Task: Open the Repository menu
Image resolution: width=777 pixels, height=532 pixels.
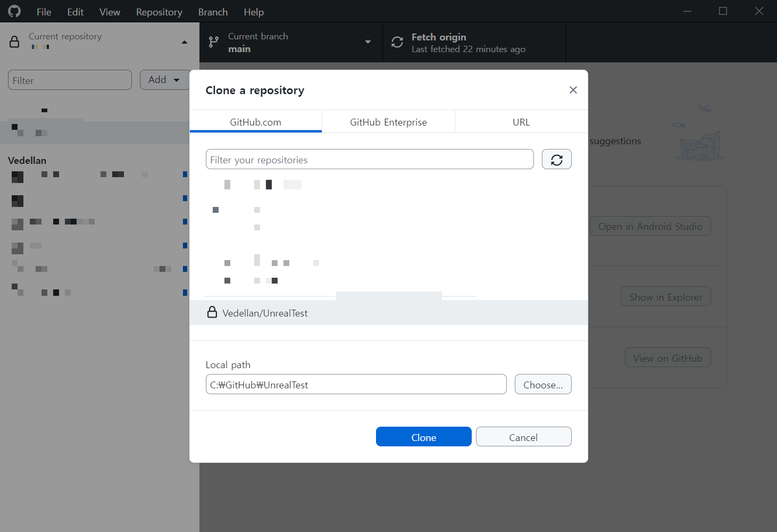Action: (x=159, y=12)
